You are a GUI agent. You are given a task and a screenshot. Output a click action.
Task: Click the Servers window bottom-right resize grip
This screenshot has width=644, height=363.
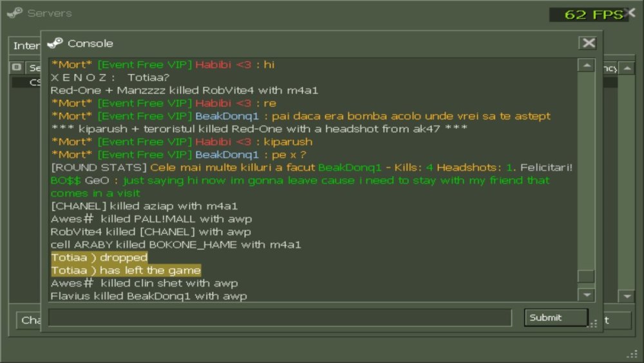pos(632,353)
